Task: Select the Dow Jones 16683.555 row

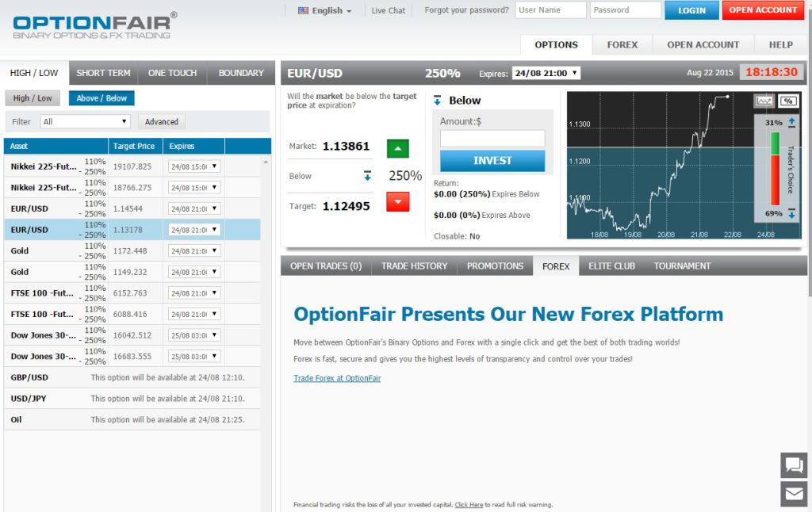Action: pyautogui.click(x=132, y=356)
